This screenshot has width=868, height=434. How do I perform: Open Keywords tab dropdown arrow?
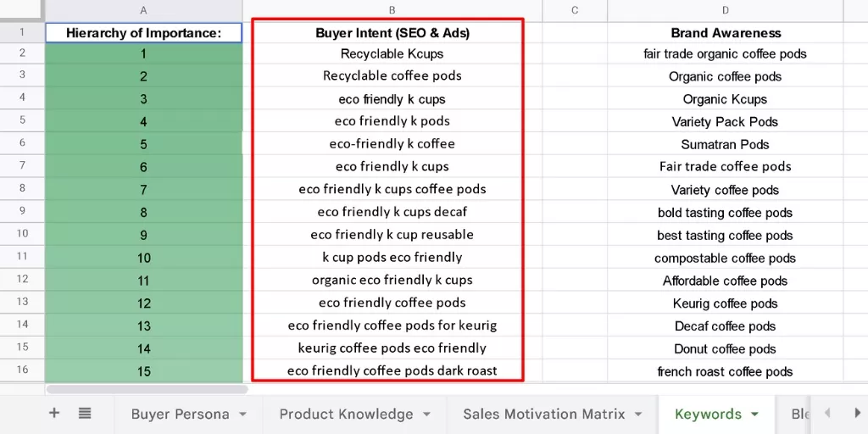tap(754, 414)
